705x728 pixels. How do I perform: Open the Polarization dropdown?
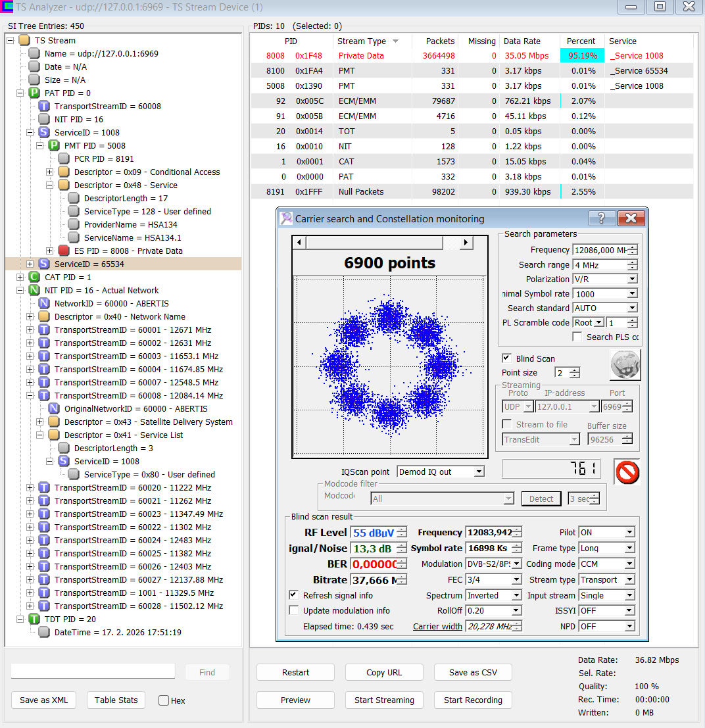632,279
